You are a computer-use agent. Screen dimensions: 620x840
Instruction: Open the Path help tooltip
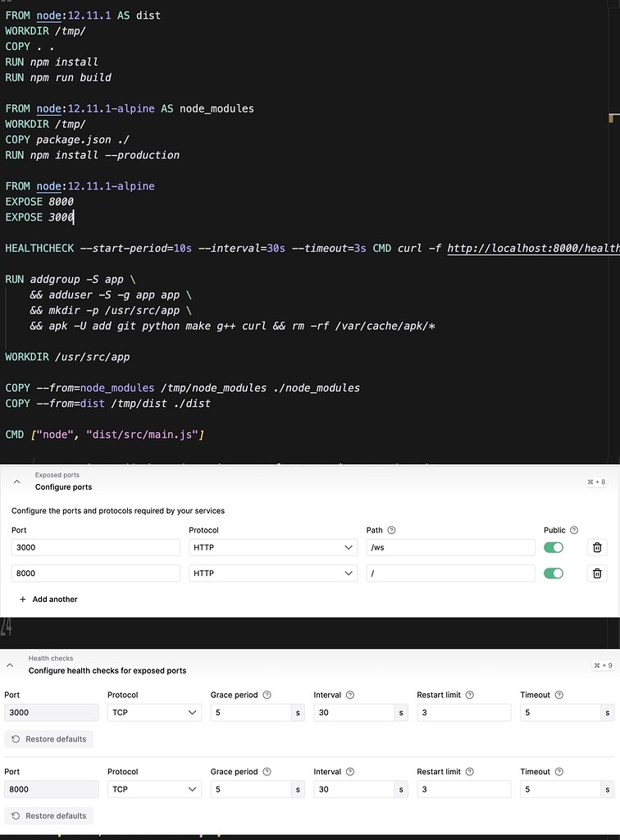click(392, 530)
